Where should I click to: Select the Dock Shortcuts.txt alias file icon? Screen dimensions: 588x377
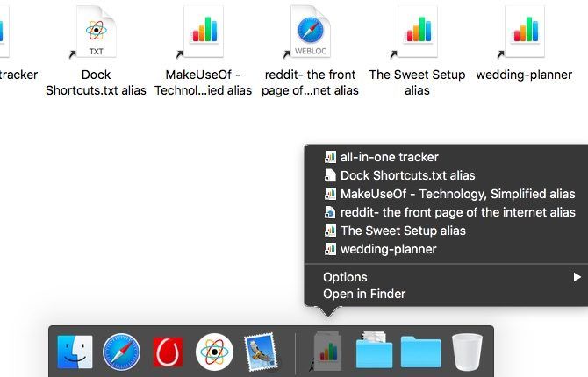pyautogui.click(x=96, y=32)
